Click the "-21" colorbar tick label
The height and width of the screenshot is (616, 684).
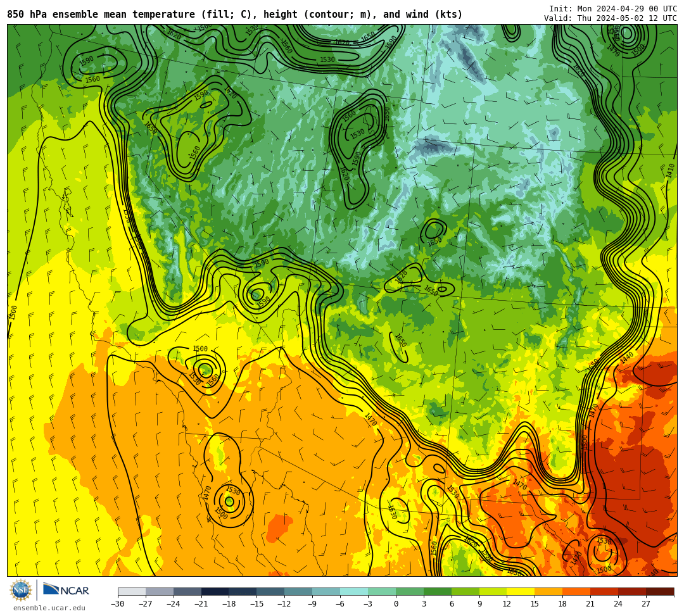tap(201, 604)
